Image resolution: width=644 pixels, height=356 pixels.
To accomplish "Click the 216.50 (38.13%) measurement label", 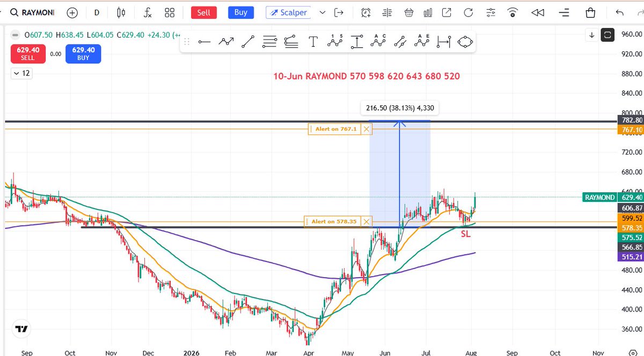I will [400, 108].
